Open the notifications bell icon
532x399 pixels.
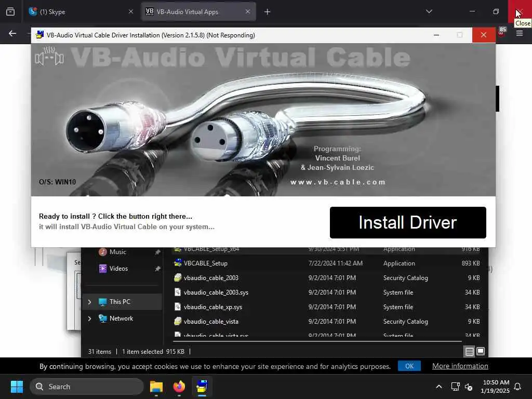(518, 387)
